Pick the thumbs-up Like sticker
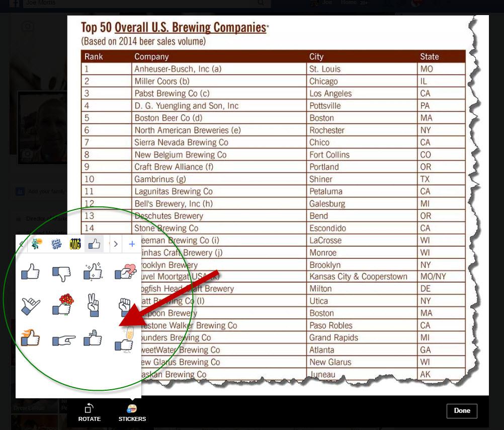The image size is (504, 430). point(31,272)
